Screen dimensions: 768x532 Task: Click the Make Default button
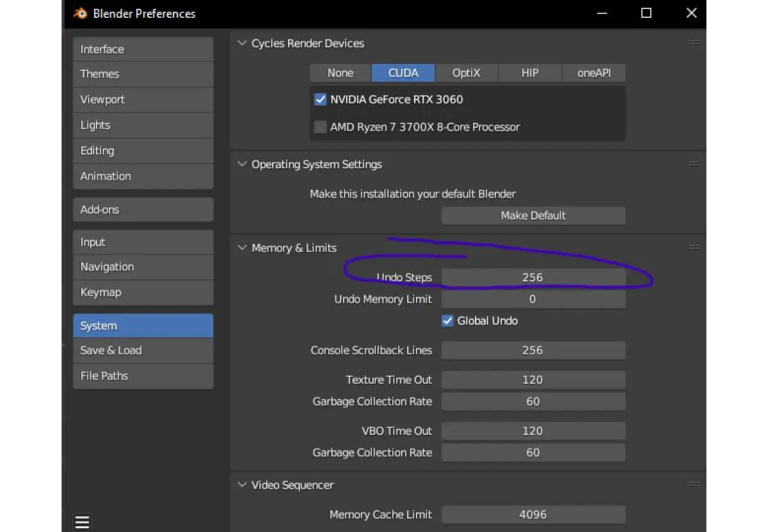coord(533,215)
